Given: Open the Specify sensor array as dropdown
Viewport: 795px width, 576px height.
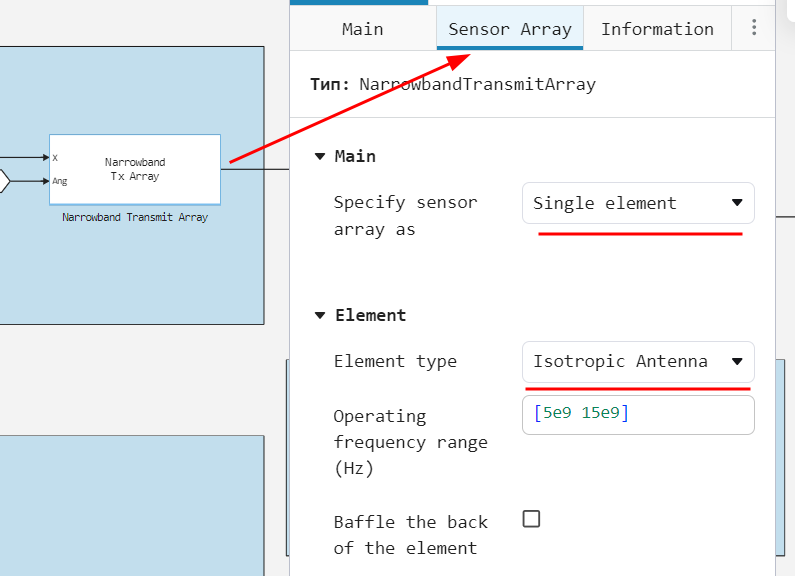Looking at the screenshot, I should (x=638, y=203).
